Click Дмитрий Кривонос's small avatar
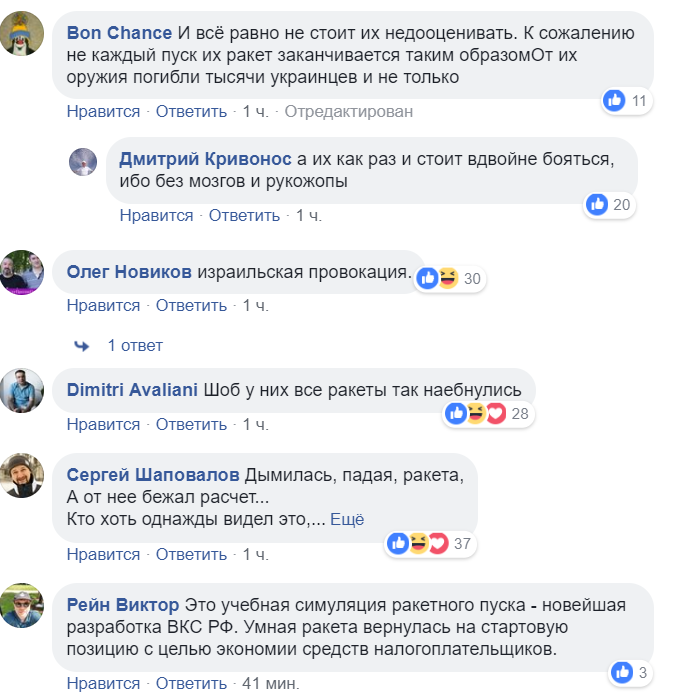 point(83,161)
